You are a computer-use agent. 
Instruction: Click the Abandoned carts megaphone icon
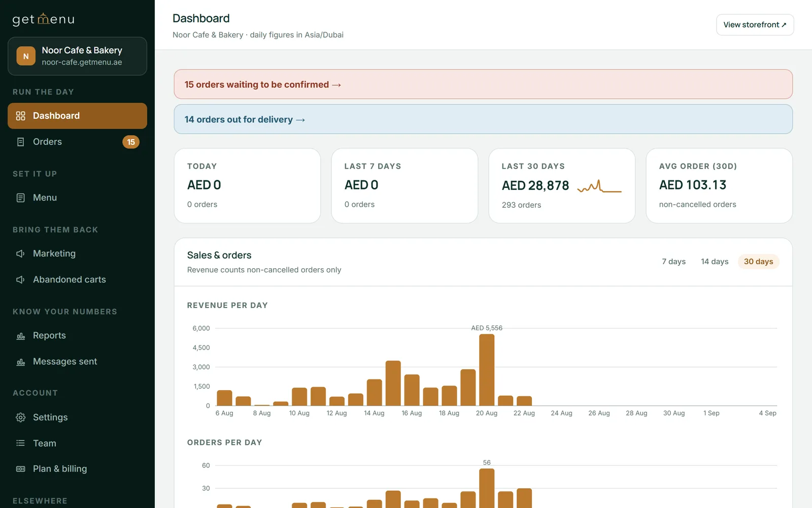(x=20, y=279)
